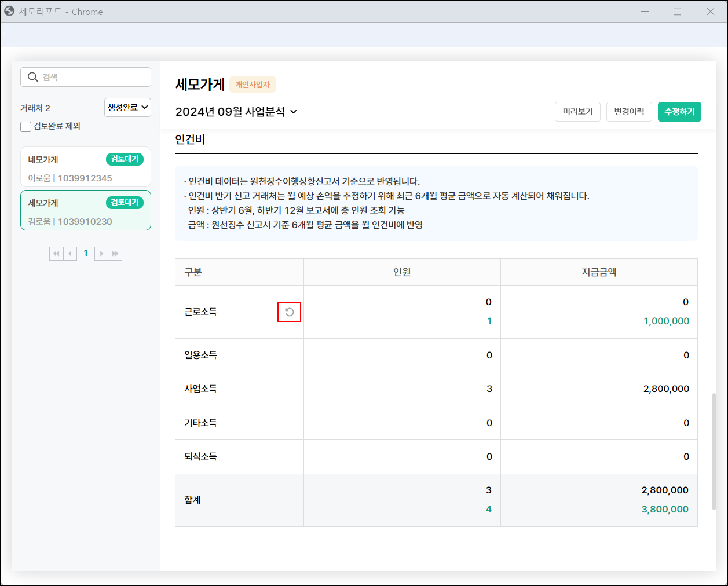The width and height of the screenshot is (728, 586).
Task: Jump to the last page of the client list
Action: [x=115, y=254]
